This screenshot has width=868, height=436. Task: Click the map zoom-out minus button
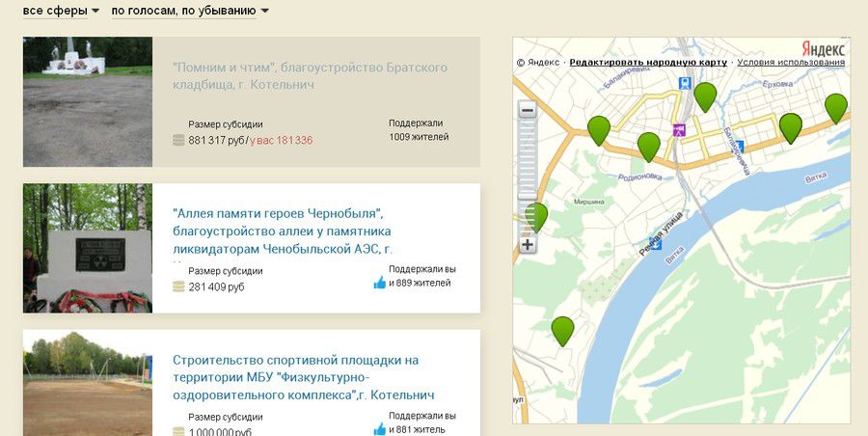pyautogui.click(x=528, y=110)
